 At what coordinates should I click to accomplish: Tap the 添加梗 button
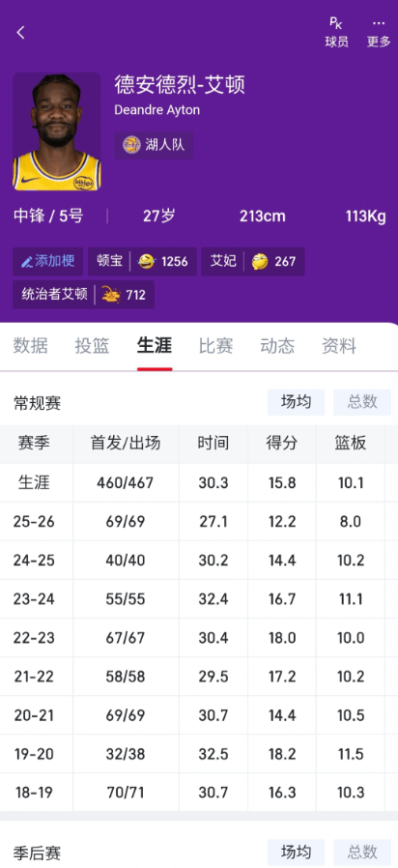pyautogui.click(x=48, y=261)
